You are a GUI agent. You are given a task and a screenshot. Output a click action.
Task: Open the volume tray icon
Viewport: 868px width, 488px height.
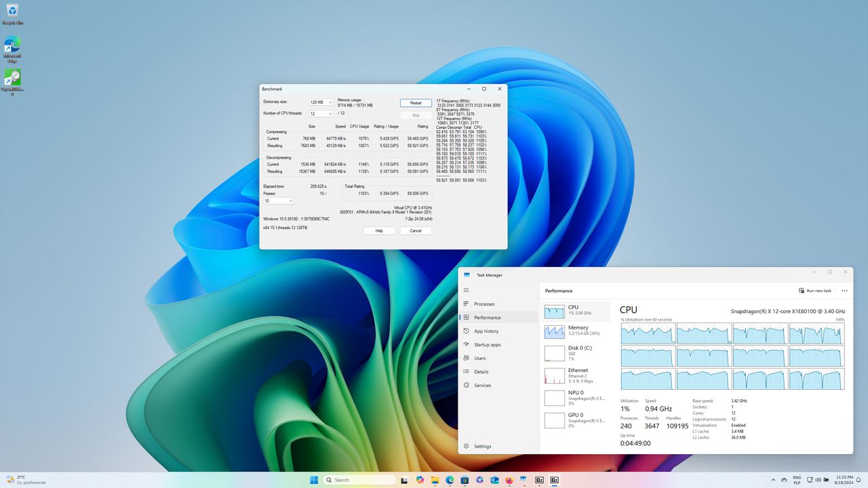818,480
